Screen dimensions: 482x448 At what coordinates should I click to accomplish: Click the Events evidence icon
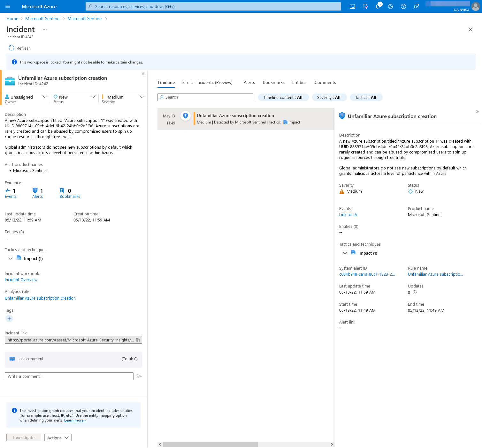click(x=8, y=190)
